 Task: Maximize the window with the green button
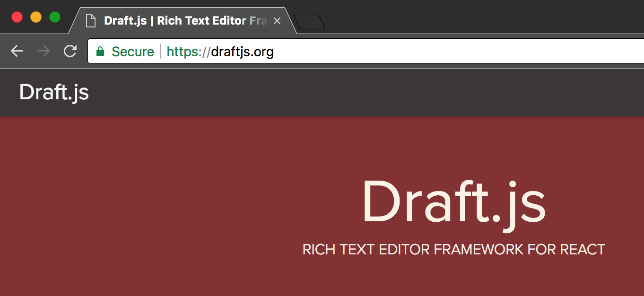[x=55, y=17]
